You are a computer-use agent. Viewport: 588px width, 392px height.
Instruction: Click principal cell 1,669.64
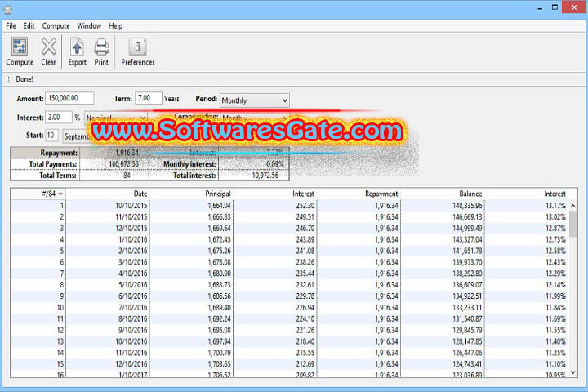pos(220,229)
